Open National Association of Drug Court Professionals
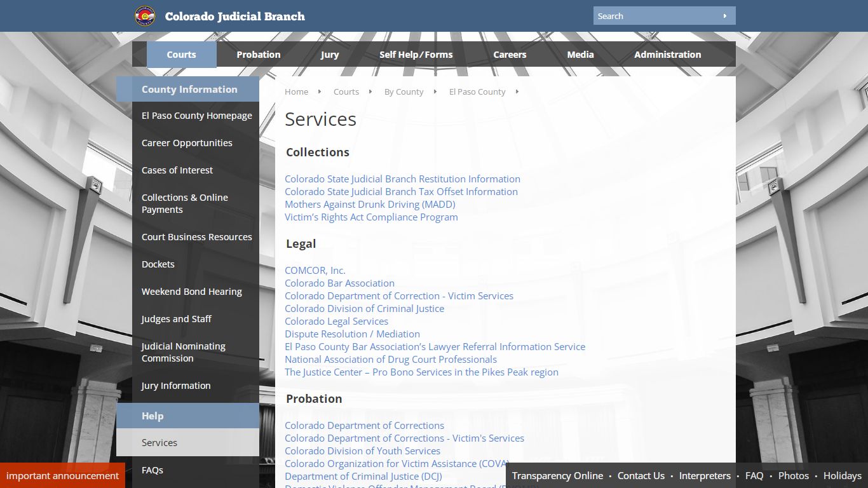The height and width of the screenshot is (488, 868). pos(391,360)
